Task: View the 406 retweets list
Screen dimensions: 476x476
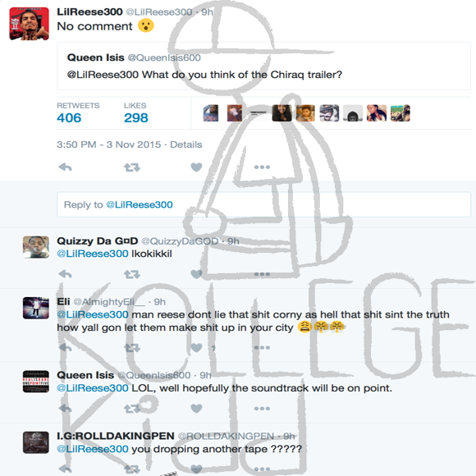Action: pyautogui.click(x=69, y=118)
